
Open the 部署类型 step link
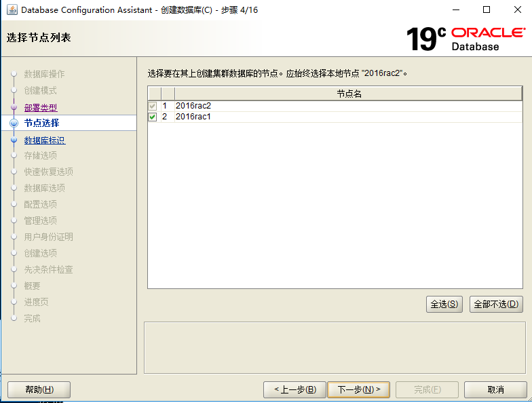(x=41, y=107)
